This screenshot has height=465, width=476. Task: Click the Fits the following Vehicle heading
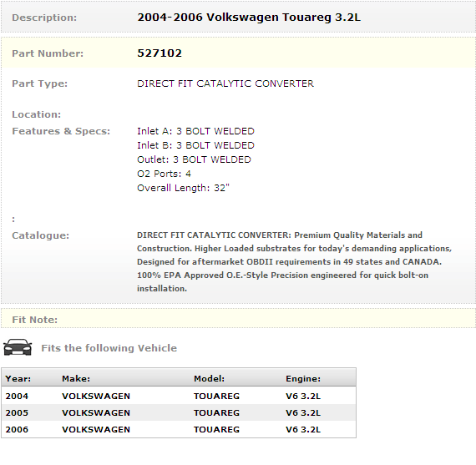pos(109,348)
